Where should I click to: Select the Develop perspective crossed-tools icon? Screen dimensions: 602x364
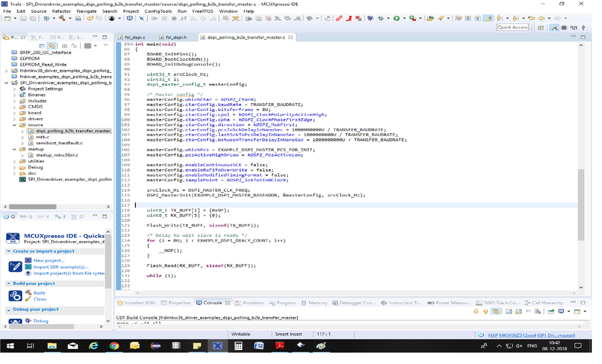pyautogui.click(x=554, y=27)
